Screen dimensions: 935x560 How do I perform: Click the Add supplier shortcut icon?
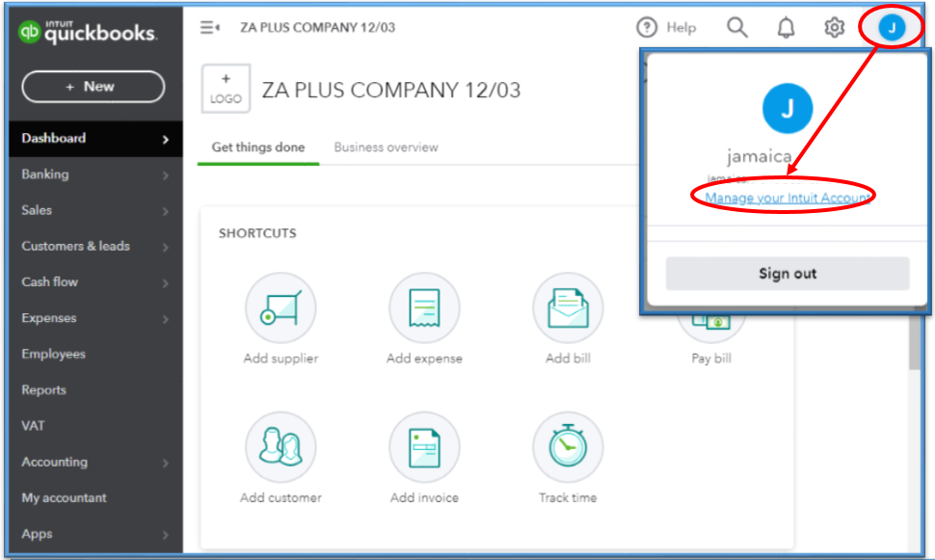point(280,307)
